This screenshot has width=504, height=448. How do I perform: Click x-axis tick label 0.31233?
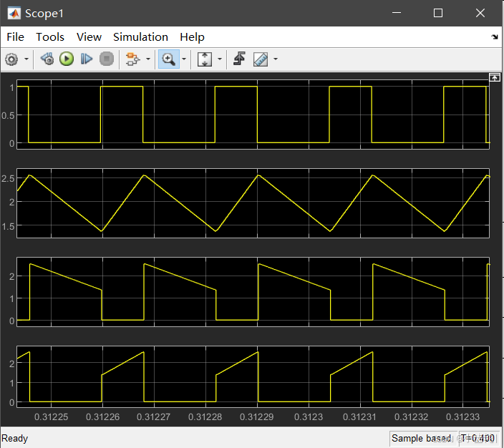click(x=463, y=417)
